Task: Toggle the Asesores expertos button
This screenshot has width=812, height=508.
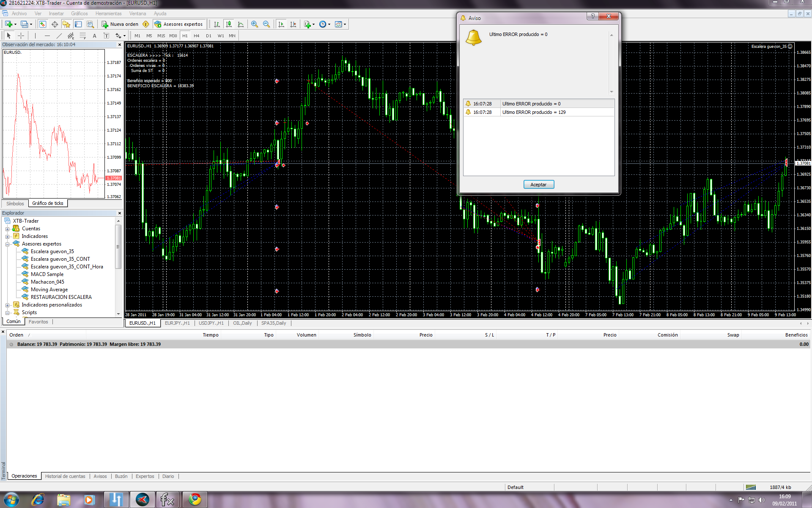Action: (x=178, y=24)
